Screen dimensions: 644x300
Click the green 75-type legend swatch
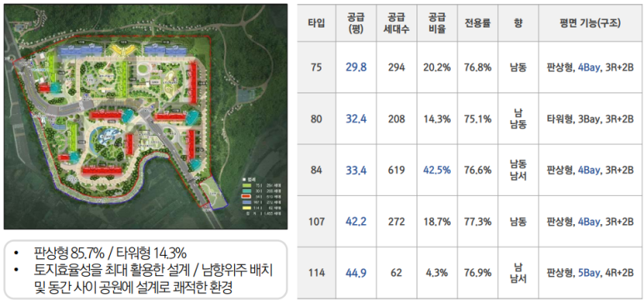[x=246, y=186]
